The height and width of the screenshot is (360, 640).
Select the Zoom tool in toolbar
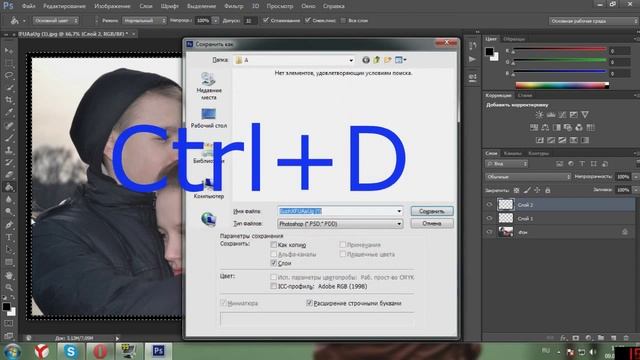9,287
